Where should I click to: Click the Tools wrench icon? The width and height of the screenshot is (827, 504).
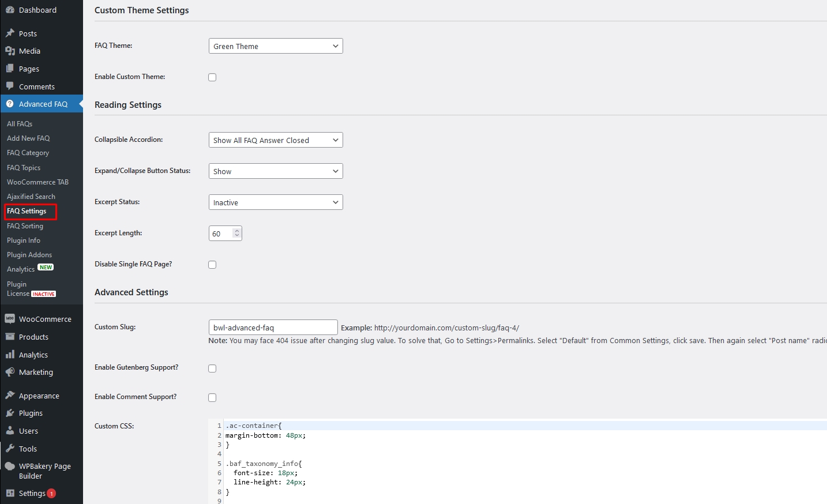[10, 449]
